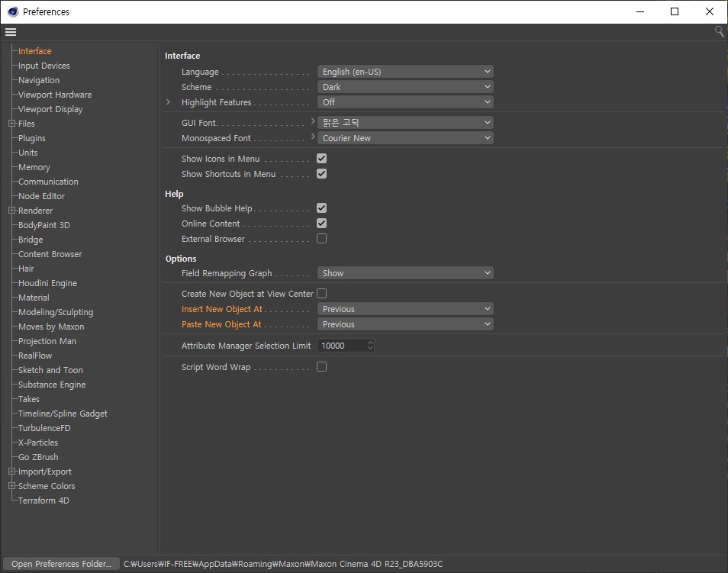Select Content Browser preferences category
Screen dimensions: 728x573
click(x=50, y=254)
